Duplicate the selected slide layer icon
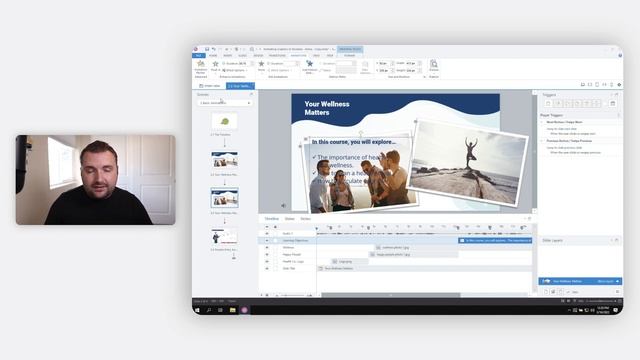 pyautogui.click(x=553, y=292)
